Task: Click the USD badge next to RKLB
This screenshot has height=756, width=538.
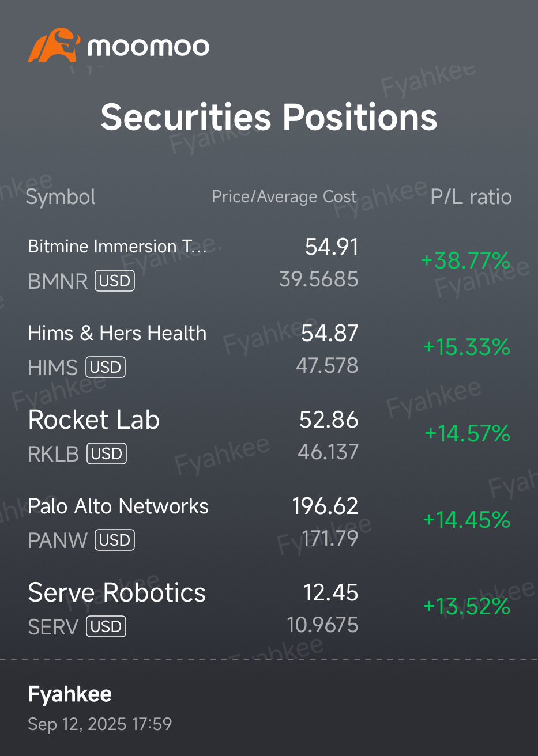Action: [x=107, y=453]
